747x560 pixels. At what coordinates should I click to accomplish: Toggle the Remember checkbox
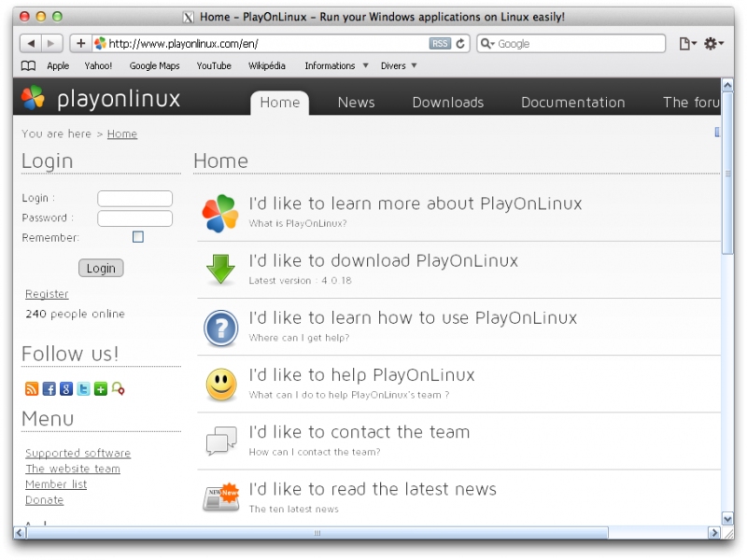point(138,237)
